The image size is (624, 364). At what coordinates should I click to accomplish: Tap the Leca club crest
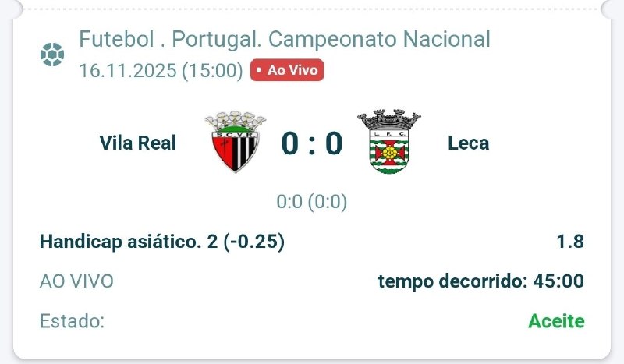coord(388,142)
